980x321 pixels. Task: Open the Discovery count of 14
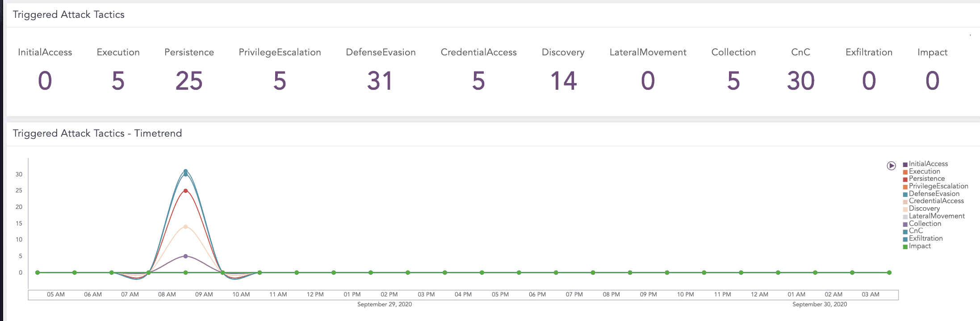coord(563,81)
